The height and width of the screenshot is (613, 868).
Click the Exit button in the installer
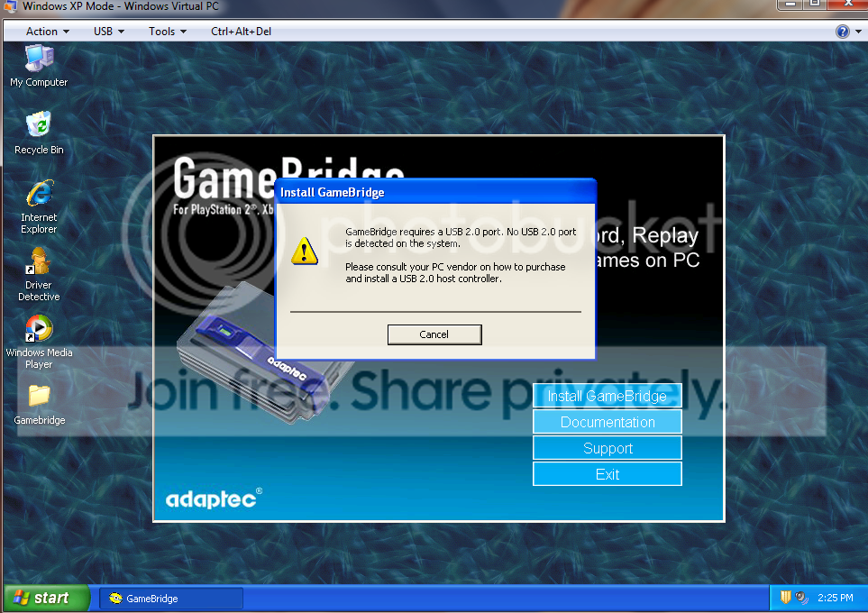click(x=608, y=474)
